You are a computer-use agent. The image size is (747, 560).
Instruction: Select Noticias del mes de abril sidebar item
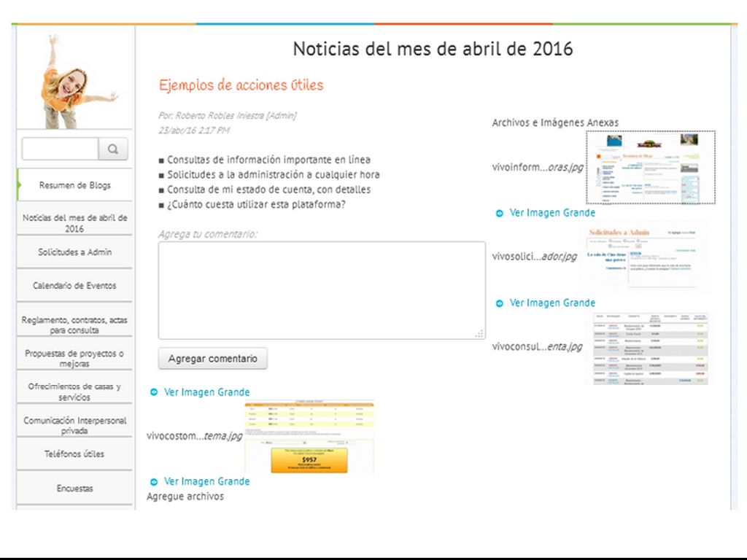(x=75, y=223)
